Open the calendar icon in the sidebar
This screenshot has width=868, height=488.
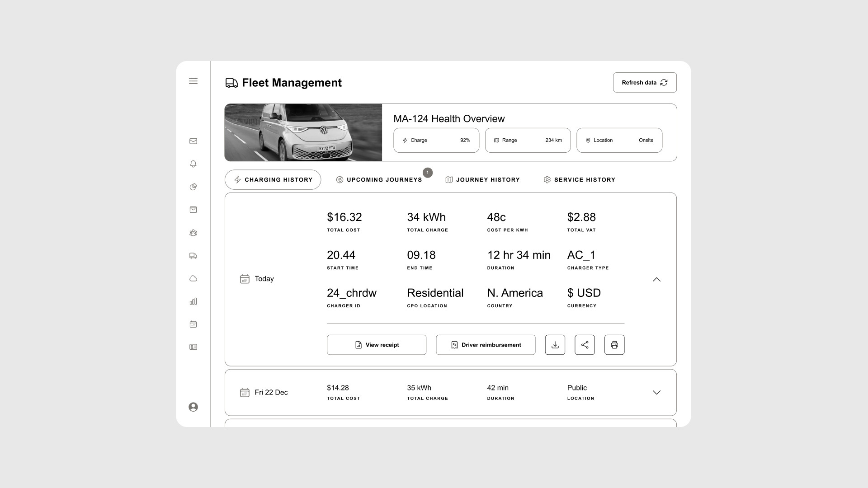click(193, 324)
